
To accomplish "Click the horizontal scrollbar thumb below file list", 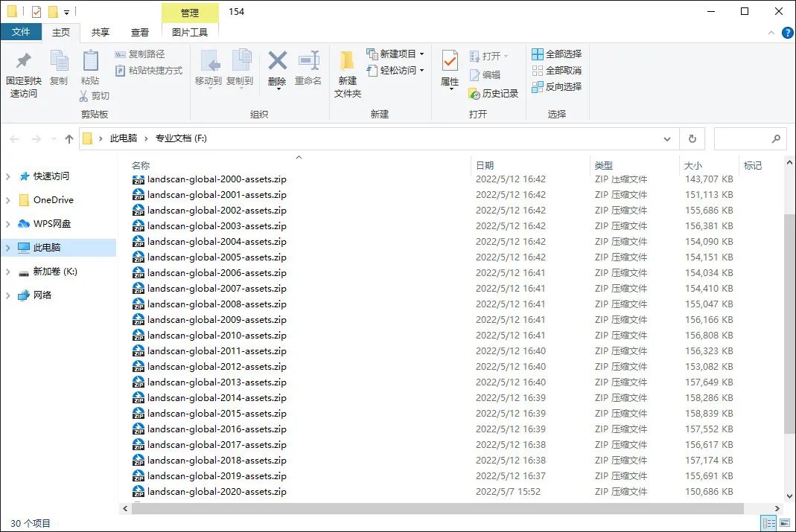I will [x=438, y=508].
